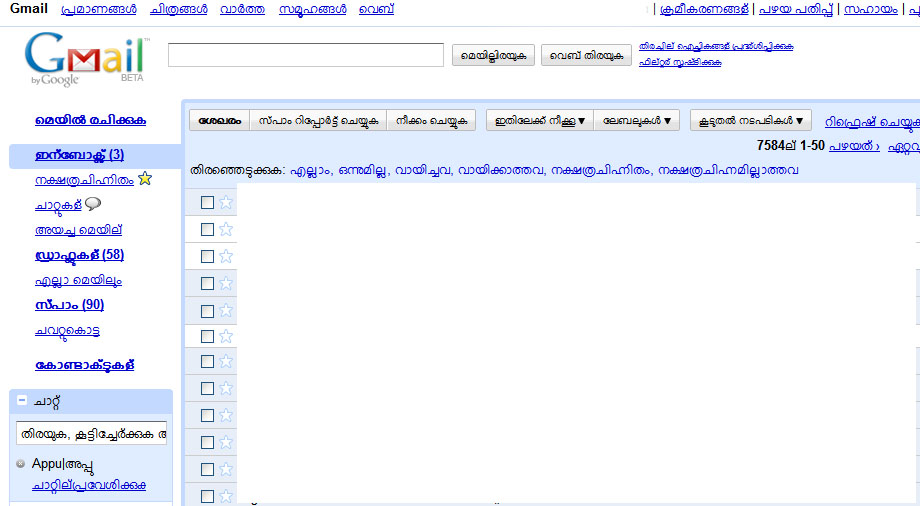Screen dimensions: 920x506
Task: Tick the seventh message row checkbox
Action: coord(207,362)
